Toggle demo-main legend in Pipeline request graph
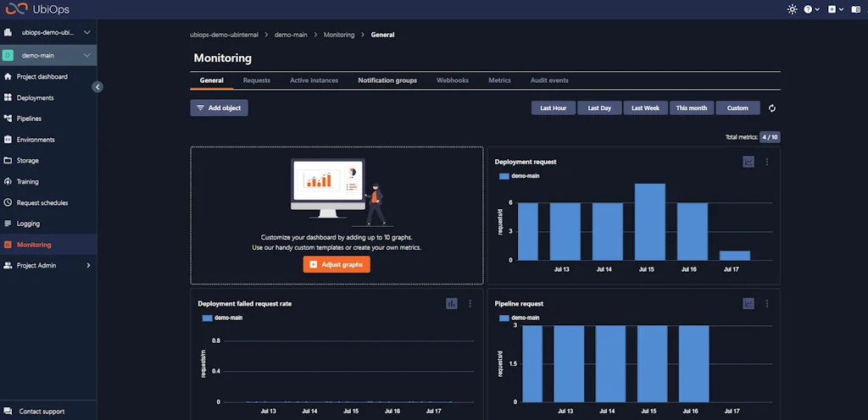Viewport: 868px width, 420px height. click(x=520, y=318)
